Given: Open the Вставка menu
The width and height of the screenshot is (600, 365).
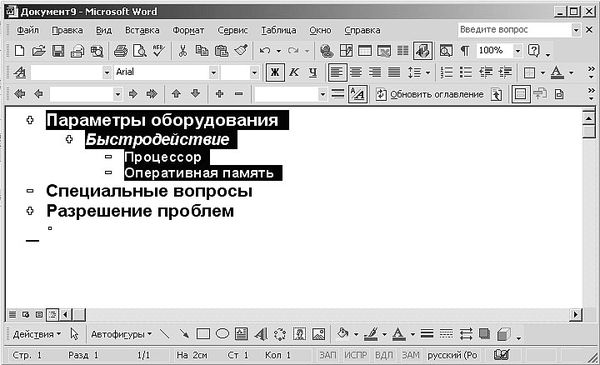Looking at the screenshot, I should click(142, 30).
